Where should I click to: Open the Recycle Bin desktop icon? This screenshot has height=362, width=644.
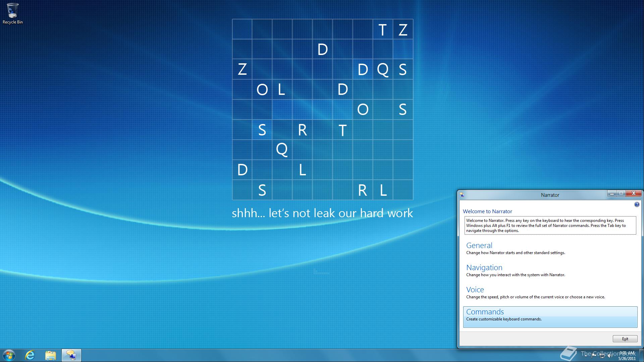coord(12,13)
